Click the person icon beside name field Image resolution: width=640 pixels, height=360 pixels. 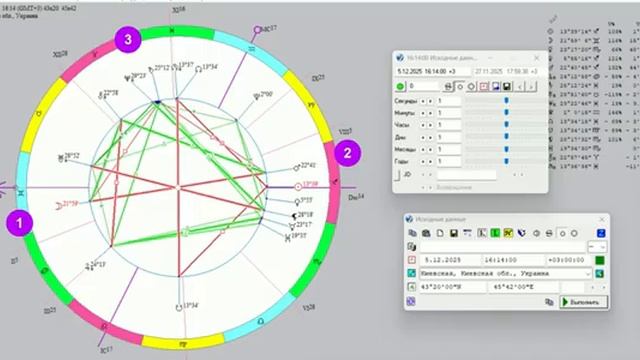point(411,247)
